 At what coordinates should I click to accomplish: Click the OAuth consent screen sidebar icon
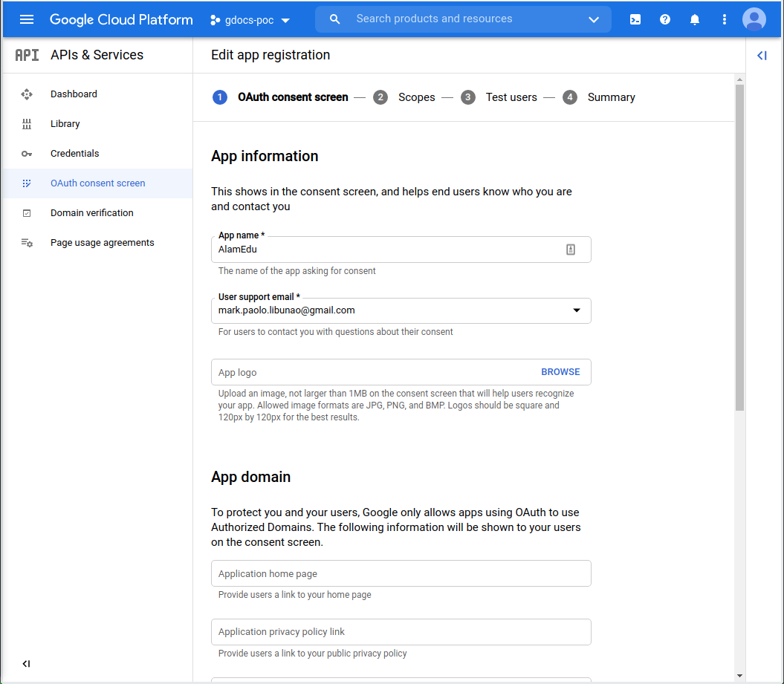(27, 183)
